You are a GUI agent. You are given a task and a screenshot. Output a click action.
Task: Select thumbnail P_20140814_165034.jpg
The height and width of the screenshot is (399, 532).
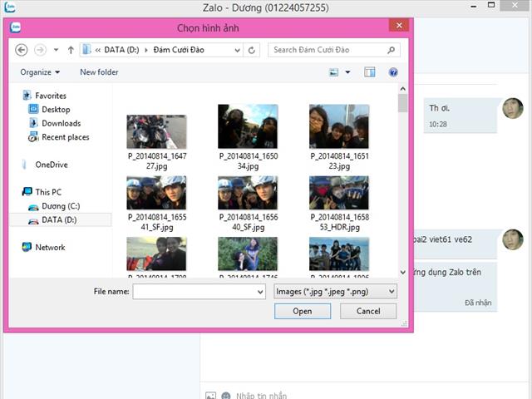tap(248, 126)
